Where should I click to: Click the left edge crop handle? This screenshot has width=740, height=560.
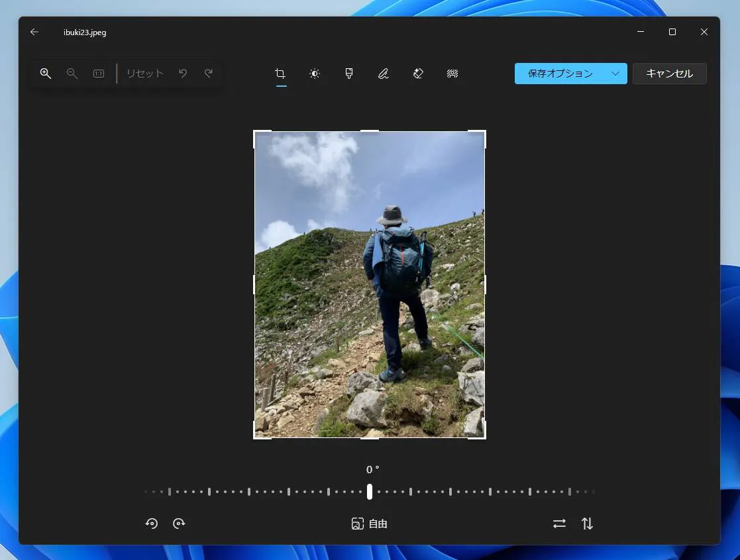pyautogui.click(x=254, y=285)
